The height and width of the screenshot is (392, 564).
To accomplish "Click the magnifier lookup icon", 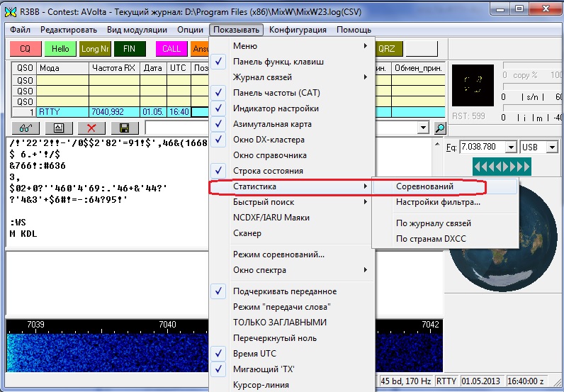I will coord(440,128).
